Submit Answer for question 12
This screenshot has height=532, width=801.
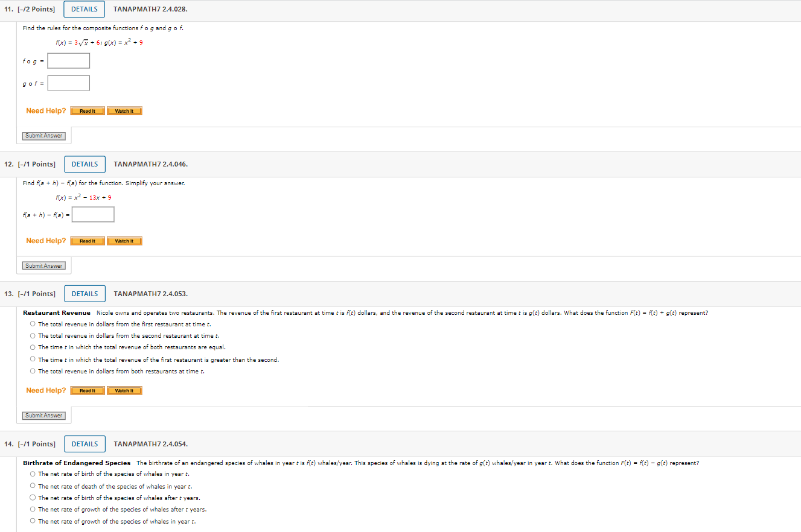tap(44, 266)
